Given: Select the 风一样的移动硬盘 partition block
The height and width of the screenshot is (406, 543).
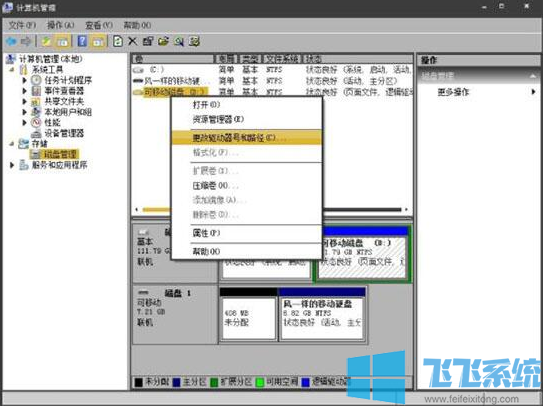Looking at the screenshot, I should 322,315.
